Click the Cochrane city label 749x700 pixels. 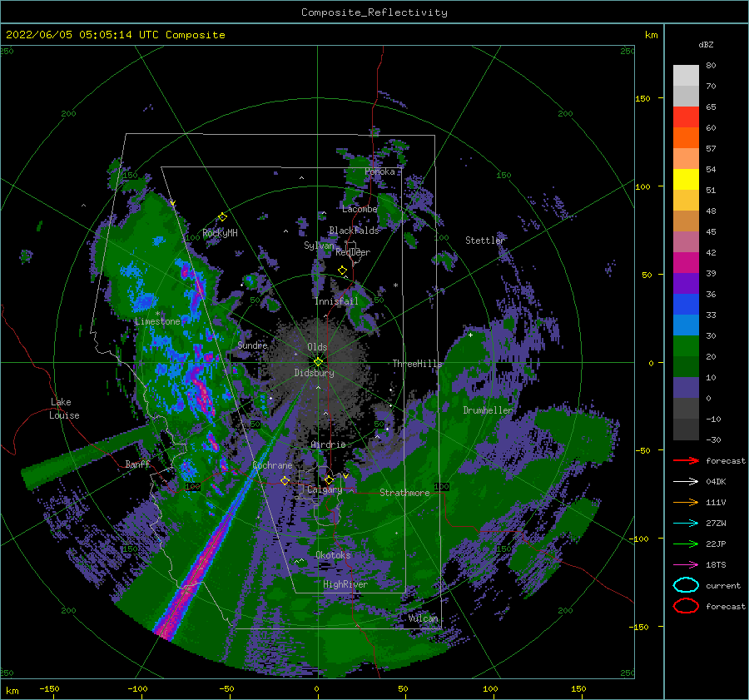pos(272,465)
